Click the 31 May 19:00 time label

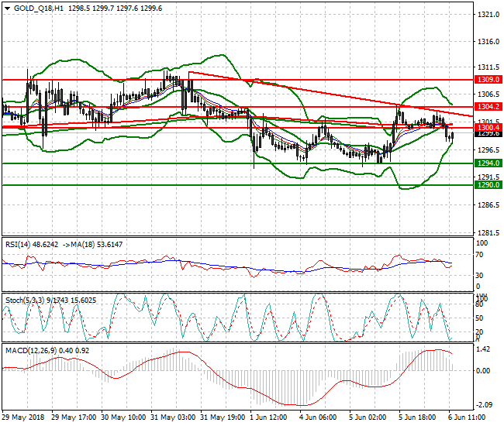pos(223,417)
